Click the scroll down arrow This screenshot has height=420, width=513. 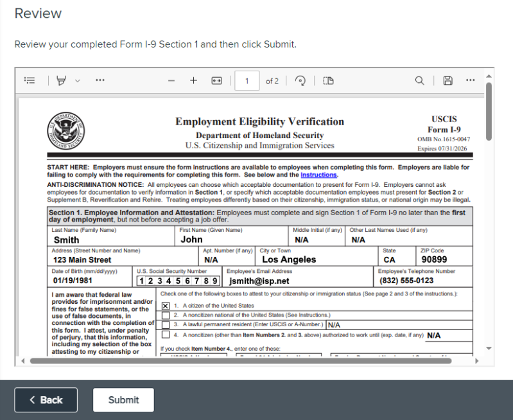[489, 348]
